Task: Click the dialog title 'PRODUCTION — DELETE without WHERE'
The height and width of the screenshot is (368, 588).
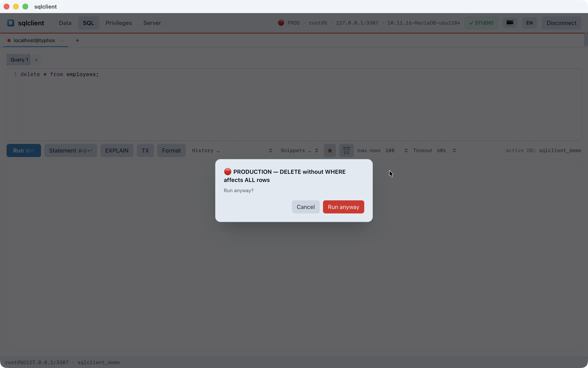Action: point(289,172)
